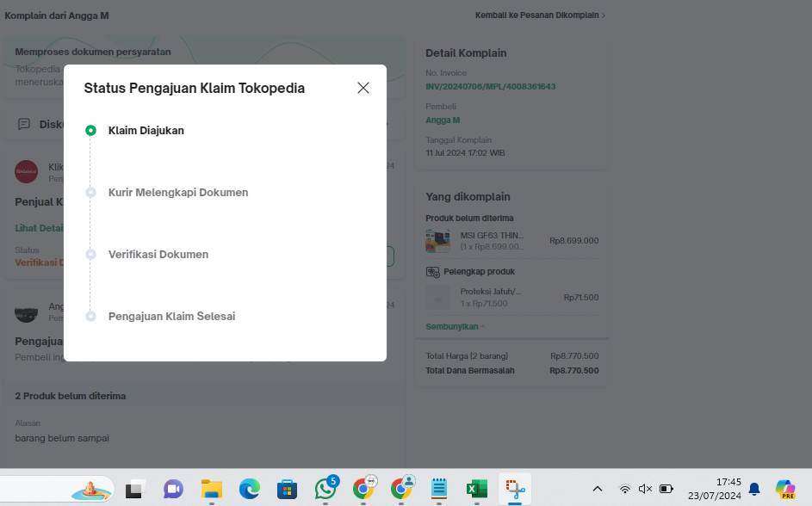
Task: Click the "Verifikasi Dokumen" step label
Action: click(x=158, y=255)
